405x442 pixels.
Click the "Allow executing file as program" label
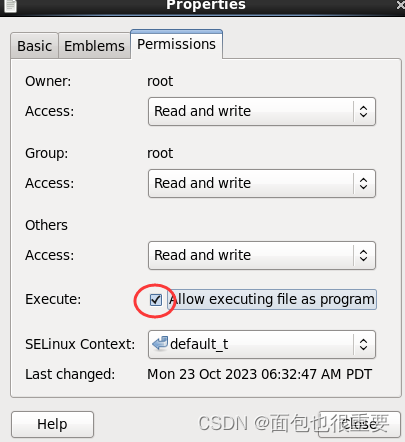coord(272,299)
